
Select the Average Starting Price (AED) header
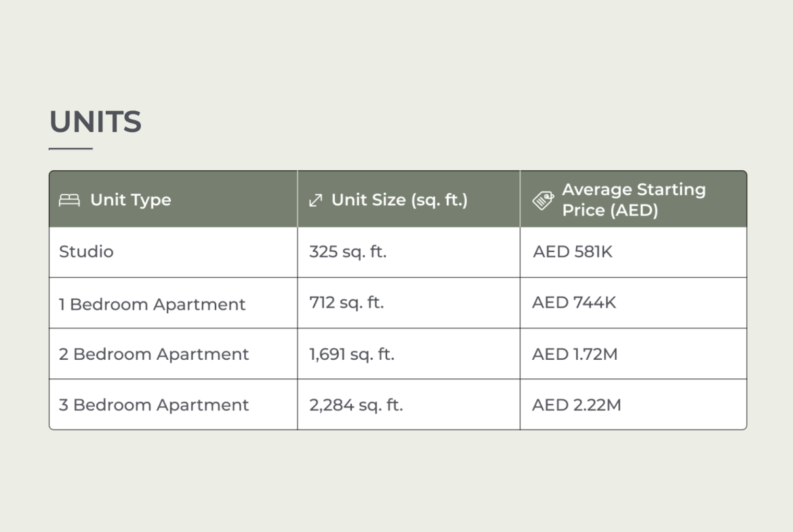[x=633, y=200]
